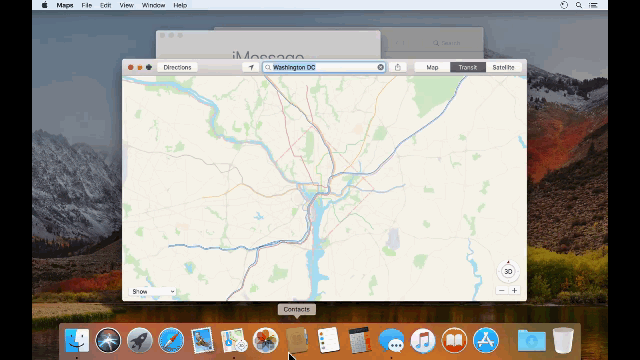640x360 pixels.
Task: Open the Directions panel
Action: 177,67
